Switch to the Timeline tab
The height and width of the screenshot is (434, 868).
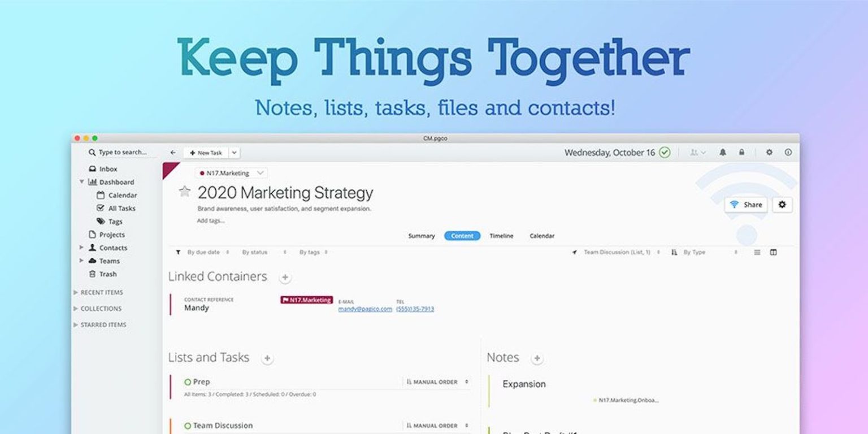click(501, 236)
